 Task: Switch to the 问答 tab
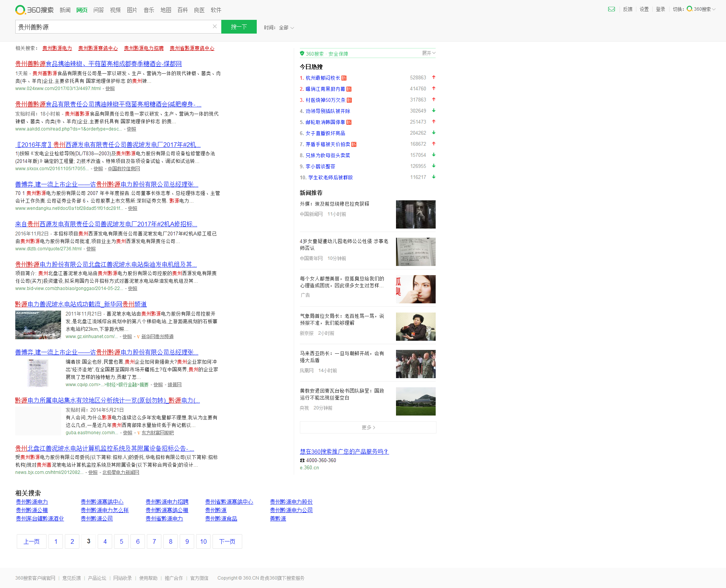point(98,10)
